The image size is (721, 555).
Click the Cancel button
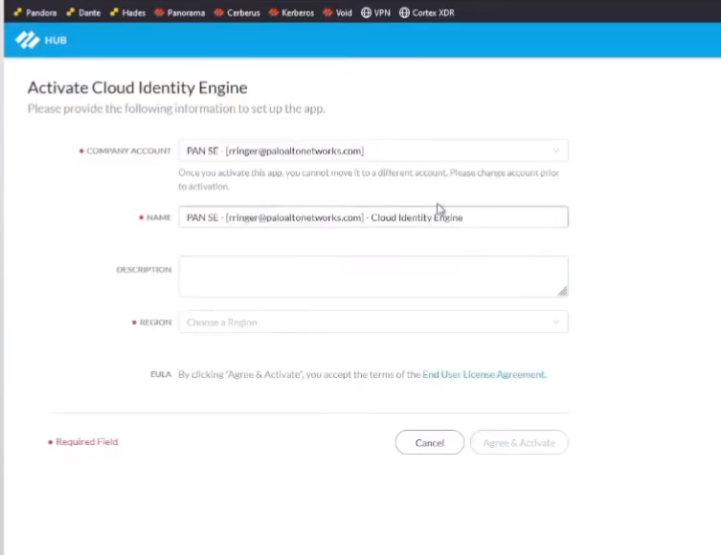pyautogui.click(x=429, y=442)
